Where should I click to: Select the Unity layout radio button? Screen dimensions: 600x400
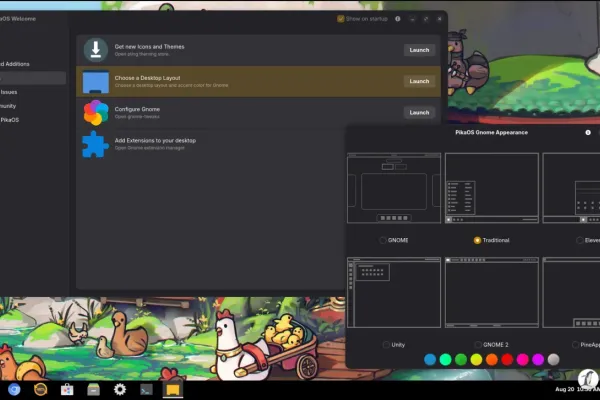(x=386, y=344)
